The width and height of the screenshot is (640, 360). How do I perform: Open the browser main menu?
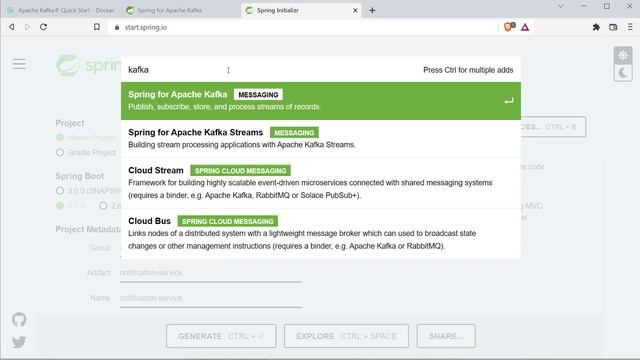tap(630, 27)
